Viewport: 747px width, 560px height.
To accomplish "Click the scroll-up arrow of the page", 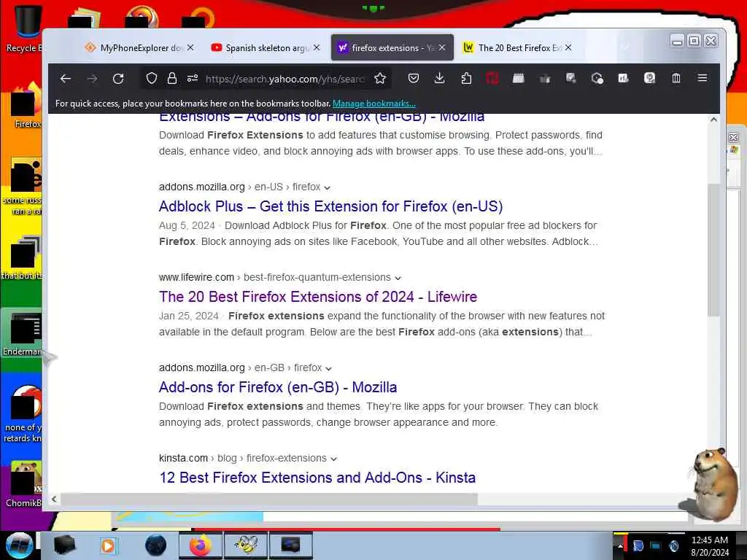I will click(713, 120).
